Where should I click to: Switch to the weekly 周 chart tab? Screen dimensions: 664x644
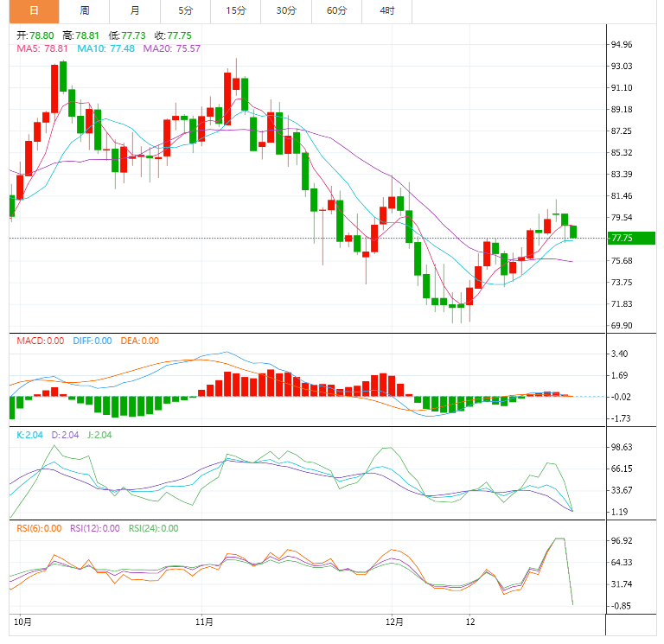tap(84, 11)
